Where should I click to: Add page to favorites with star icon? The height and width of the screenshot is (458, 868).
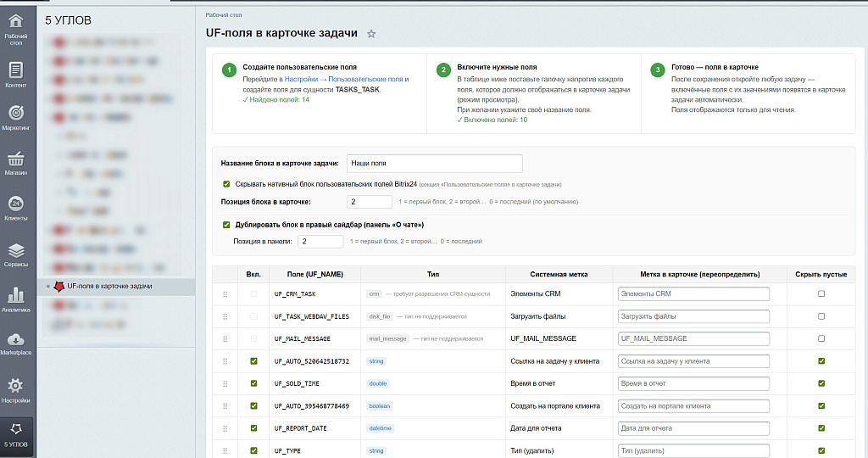click(371, 34)
